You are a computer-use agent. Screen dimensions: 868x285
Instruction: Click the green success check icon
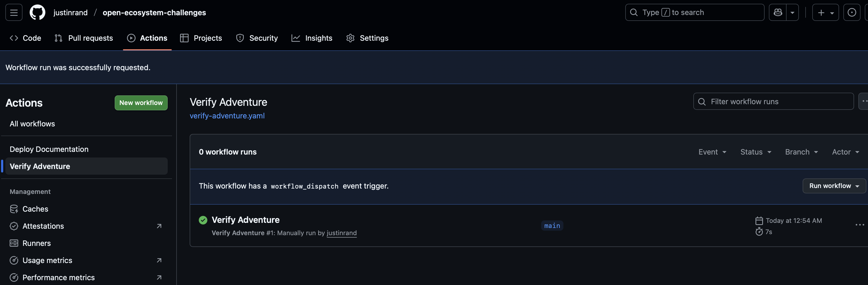203,220
